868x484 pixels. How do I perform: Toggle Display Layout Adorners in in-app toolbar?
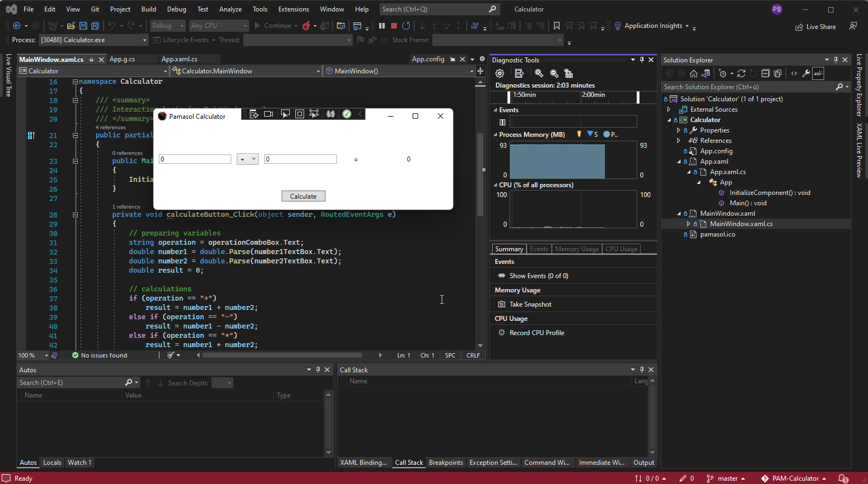[x=300, y=114]
